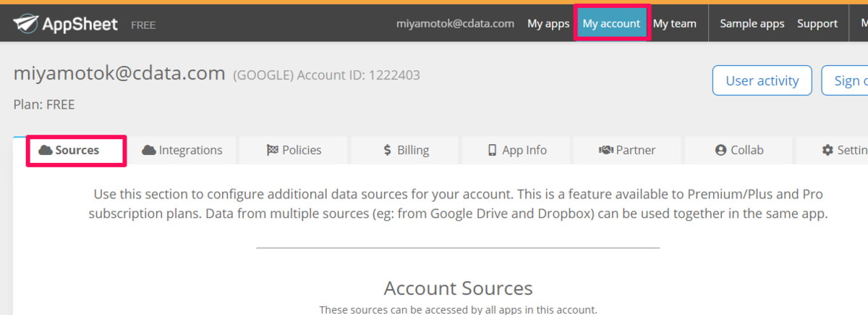
Task: Open Sample apps from the header
Action: 752,23
